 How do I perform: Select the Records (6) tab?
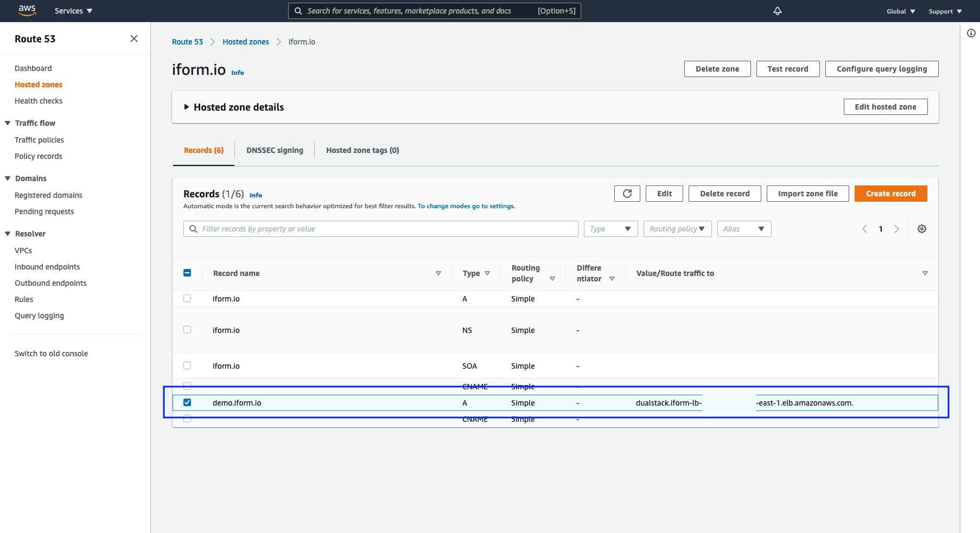coord(203,150)
